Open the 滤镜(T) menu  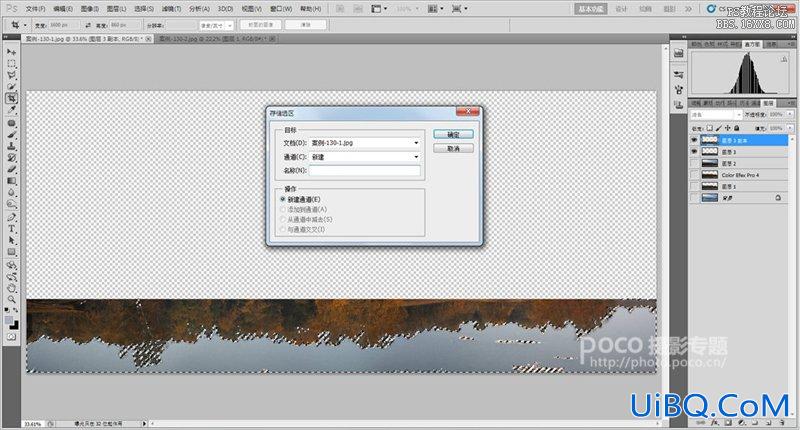[171, 9]
